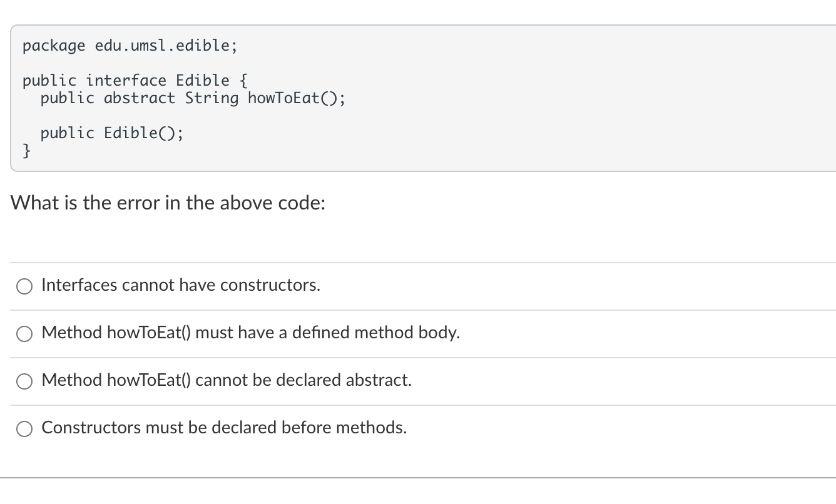Click the word 'abstract' in the code

click(140, 98)
